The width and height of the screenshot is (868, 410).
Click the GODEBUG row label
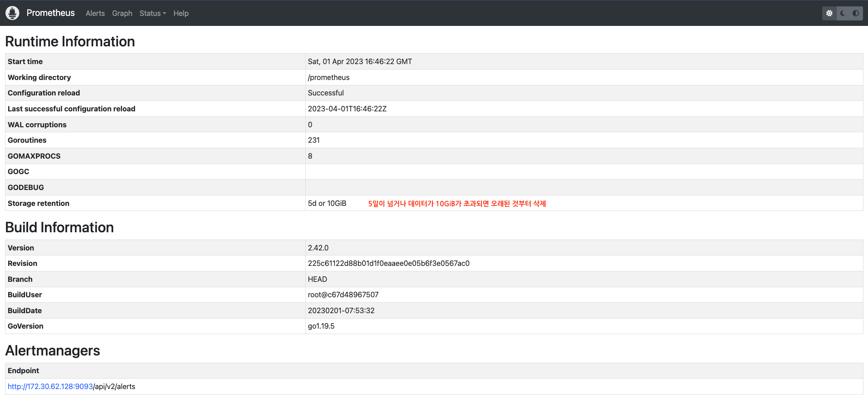[26, 188]
